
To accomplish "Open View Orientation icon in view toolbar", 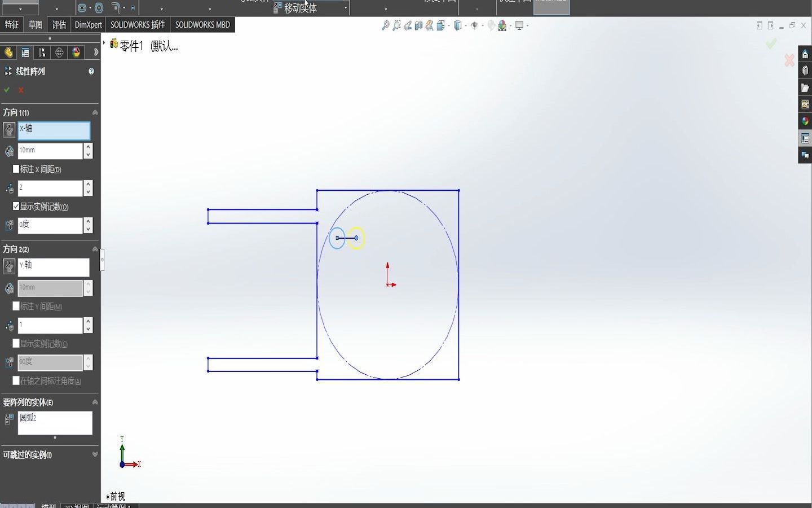I will 440,25.
